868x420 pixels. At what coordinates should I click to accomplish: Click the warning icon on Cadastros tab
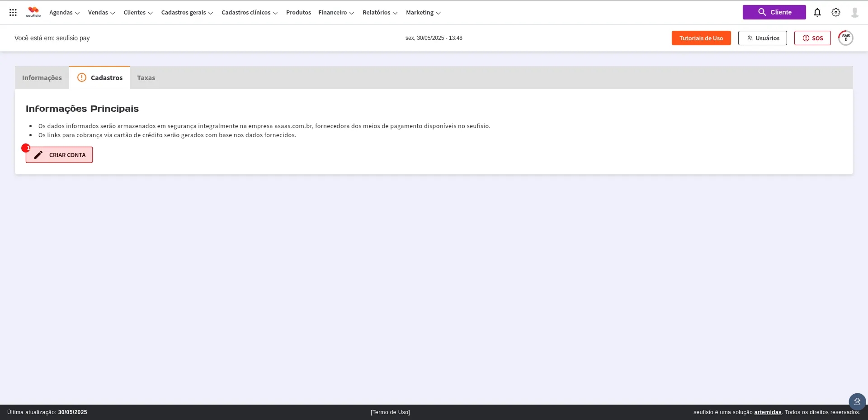(82, 77)
